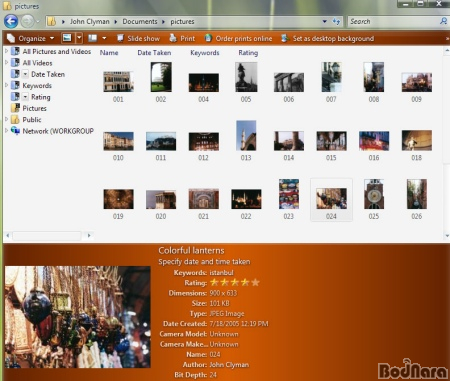Click the Order prints online globe icon
The width and height of the screenshot is (450, 381).
pyautogui.click(x=208, y=38)
